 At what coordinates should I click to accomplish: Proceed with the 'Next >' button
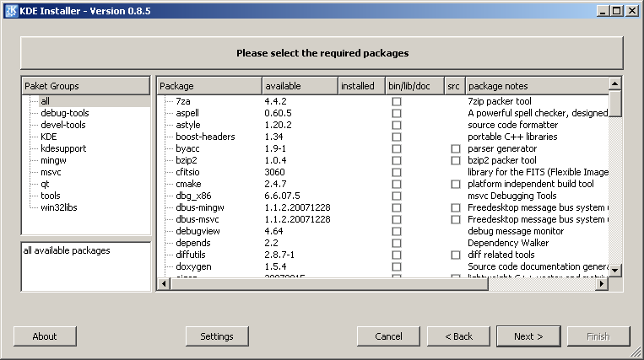[x=528, y=336]
